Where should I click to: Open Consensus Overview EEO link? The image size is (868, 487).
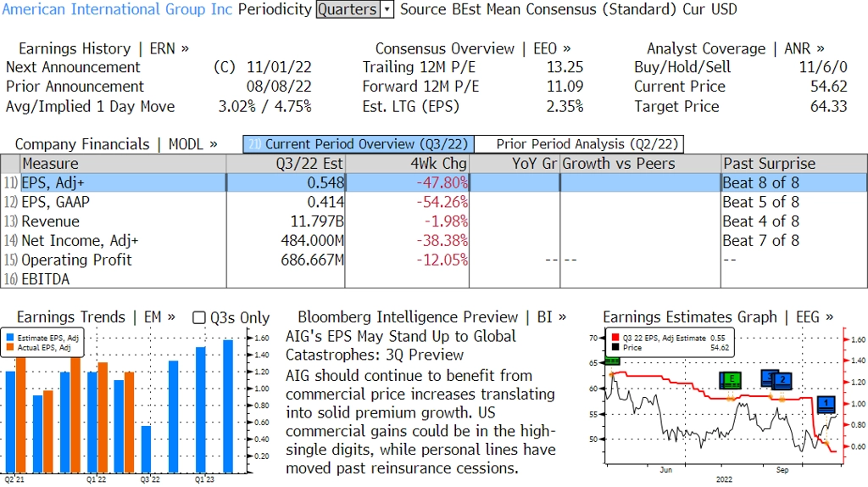point(473,48)
